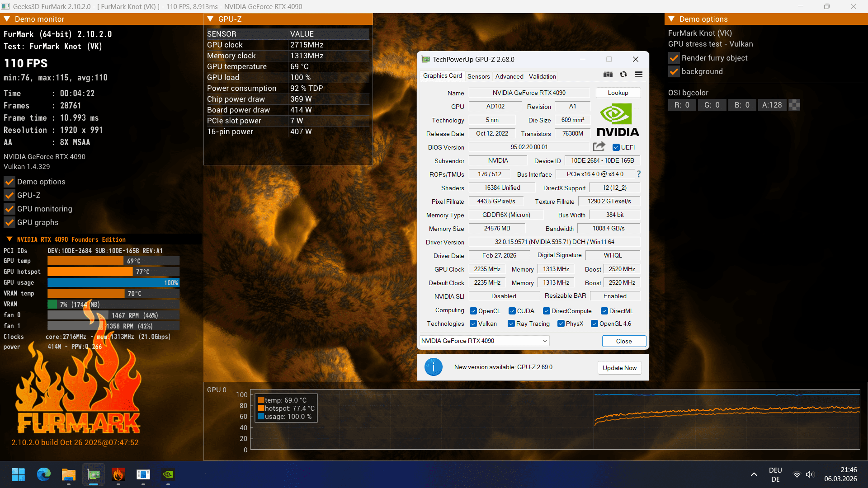Collapse the NVIDIA RTX 4090 Founders Edition section

tap(9, 239)
